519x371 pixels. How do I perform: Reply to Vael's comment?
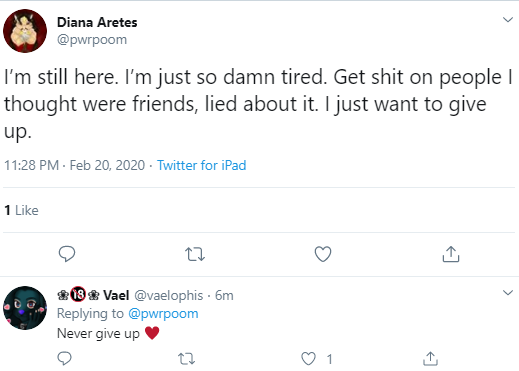coord(64,359)
